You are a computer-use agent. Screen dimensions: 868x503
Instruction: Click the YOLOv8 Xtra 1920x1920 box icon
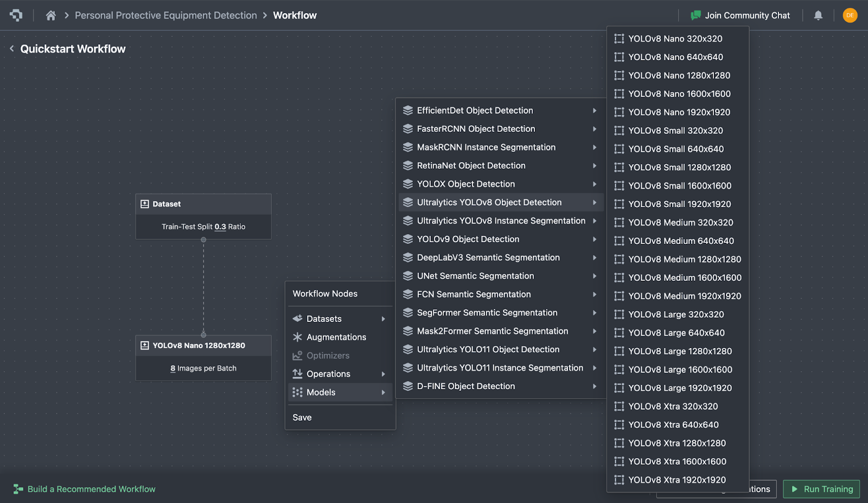click(619, 480)
